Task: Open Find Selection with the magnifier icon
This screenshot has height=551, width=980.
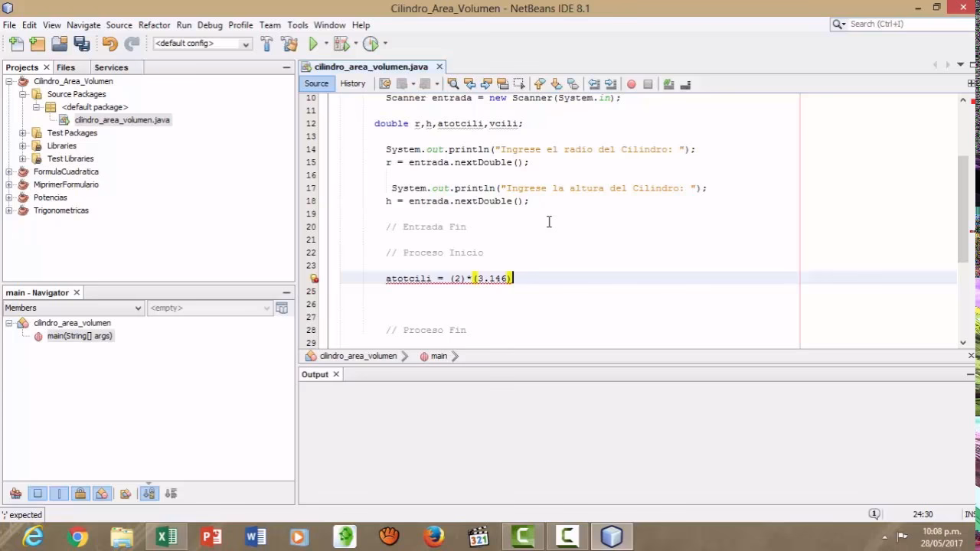Action: (x=452, y=84)
